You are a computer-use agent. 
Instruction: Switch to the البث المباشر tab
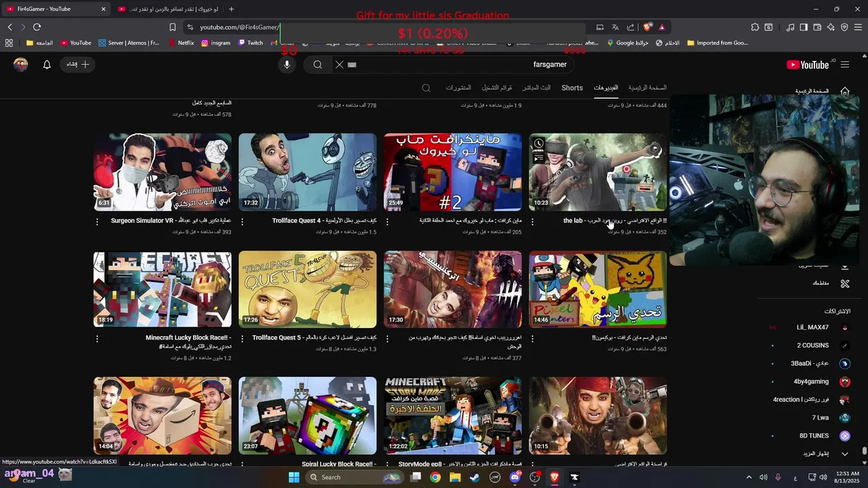coord(536,88)
